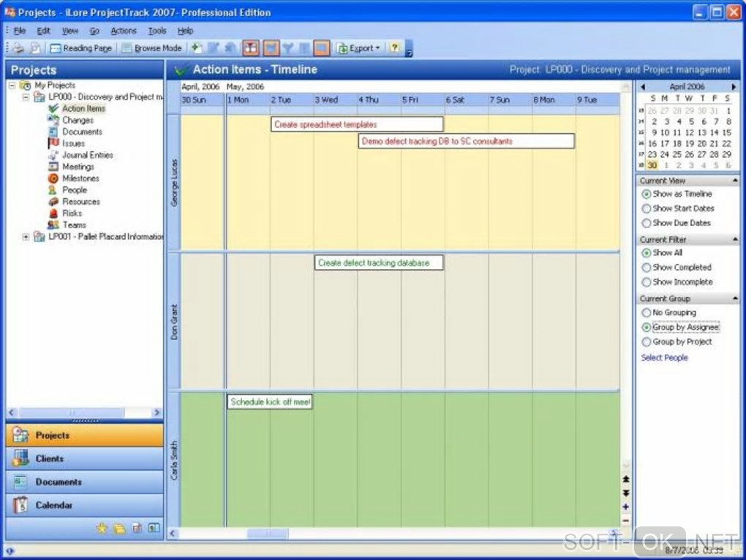
Task: Select the 'Create defect tracking database' timeline item
Action: coord(379,263)
